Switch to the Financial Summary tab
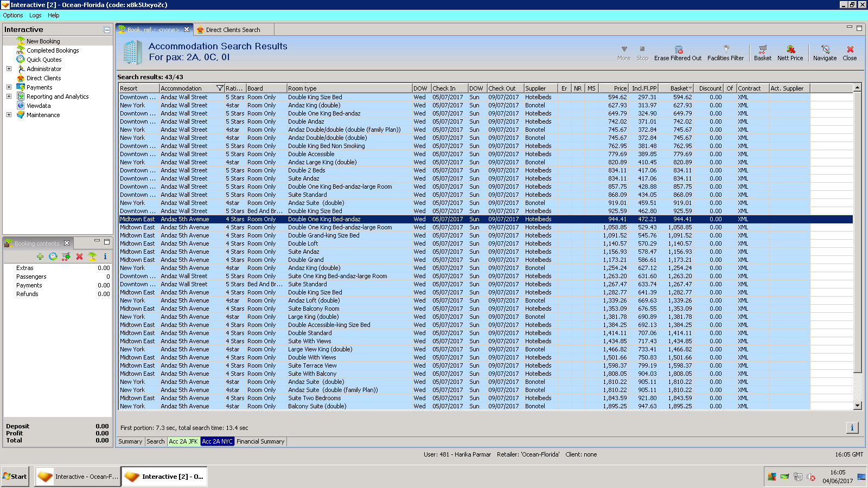 tap(260, 441)
